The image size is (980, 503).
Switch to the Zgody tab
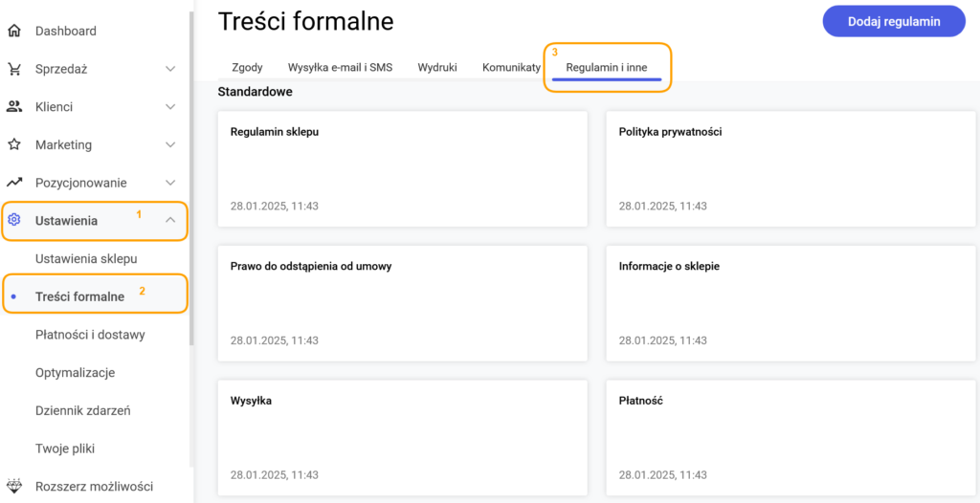247,68
